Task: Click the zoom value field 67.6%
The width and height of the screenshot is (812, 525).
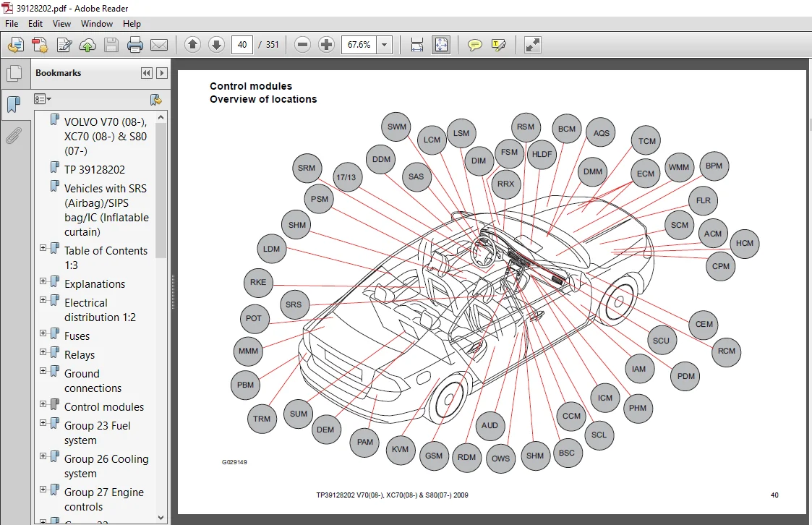Action: (x=359, y=45)
